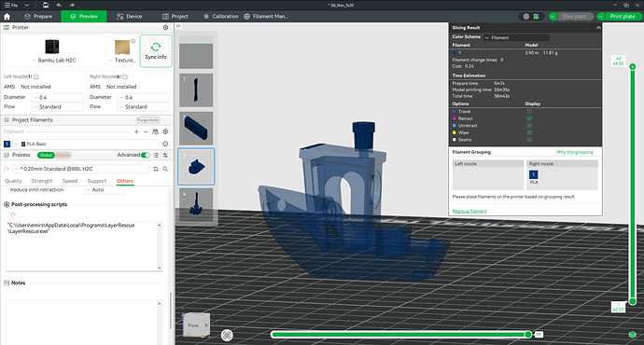Click the Regroup filament link

pos(469,211)
